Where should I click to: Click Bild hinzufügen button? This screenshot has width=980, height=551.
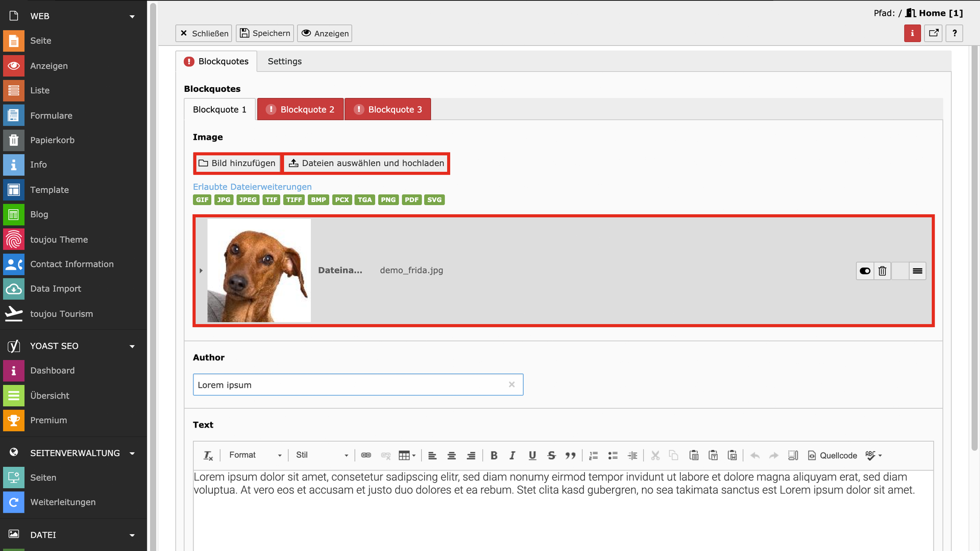click(237, 163)
